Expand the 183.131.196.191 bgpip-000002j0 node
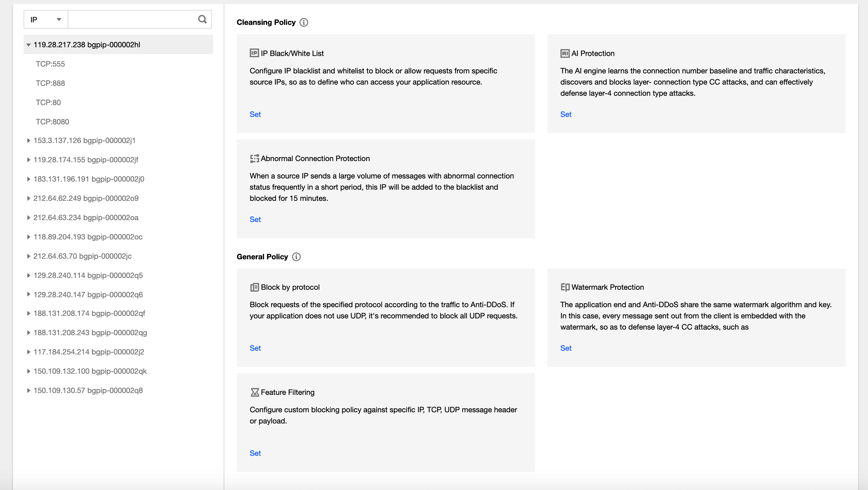This screenshot has width=868, height=490. tap(29, 179)
